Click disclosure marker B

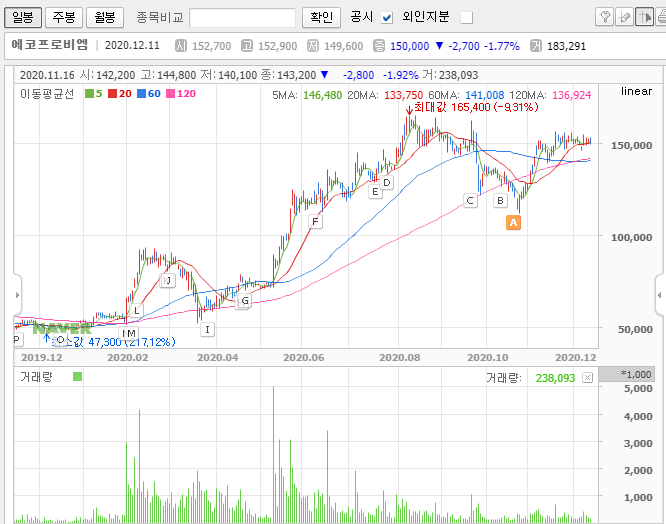[x=500, y=200]
